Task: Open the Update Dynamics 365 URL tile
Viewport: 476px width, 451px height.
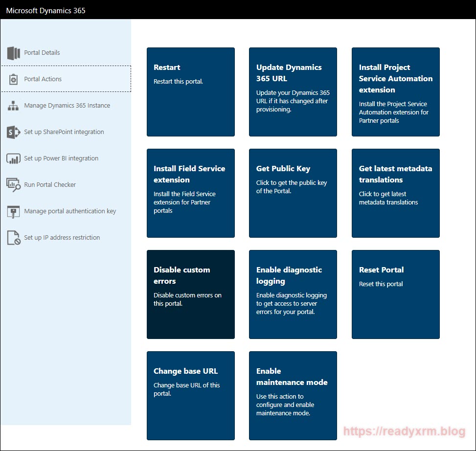Action: [x=293, y=92]
